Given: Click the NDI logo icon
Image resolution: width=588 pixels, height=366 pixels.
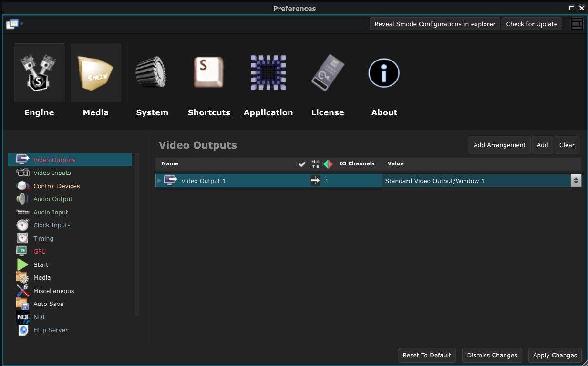Looking at the screenshot, I should click(22, 317).
